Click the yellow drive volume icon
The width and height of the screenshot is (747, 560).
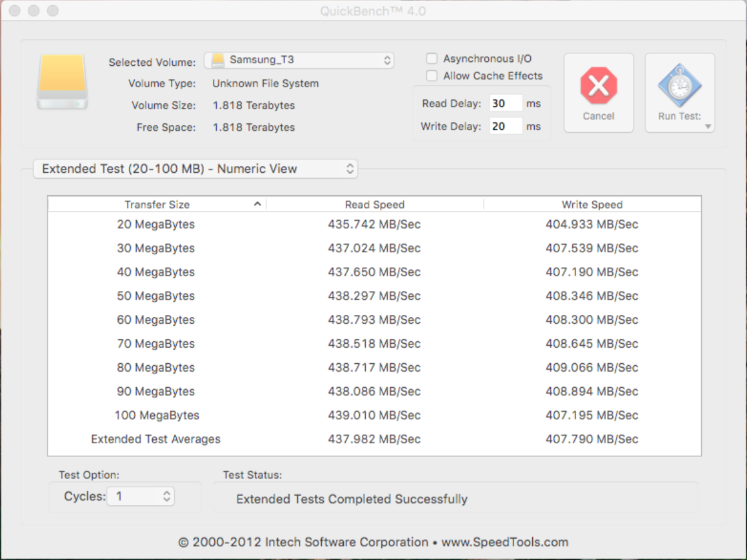pyautogui.click(x=61, y=82)
